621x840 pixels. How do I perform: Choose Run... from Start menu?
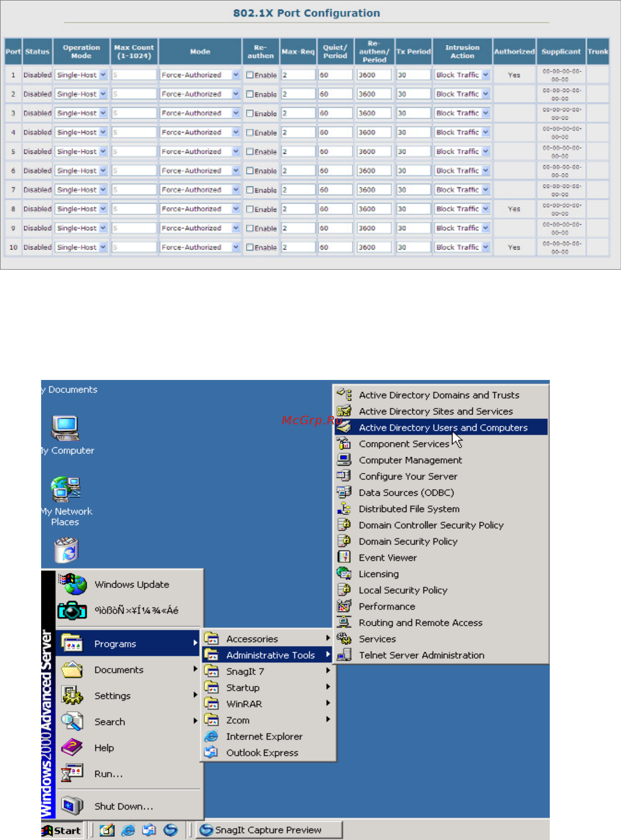tap(127, 773)
